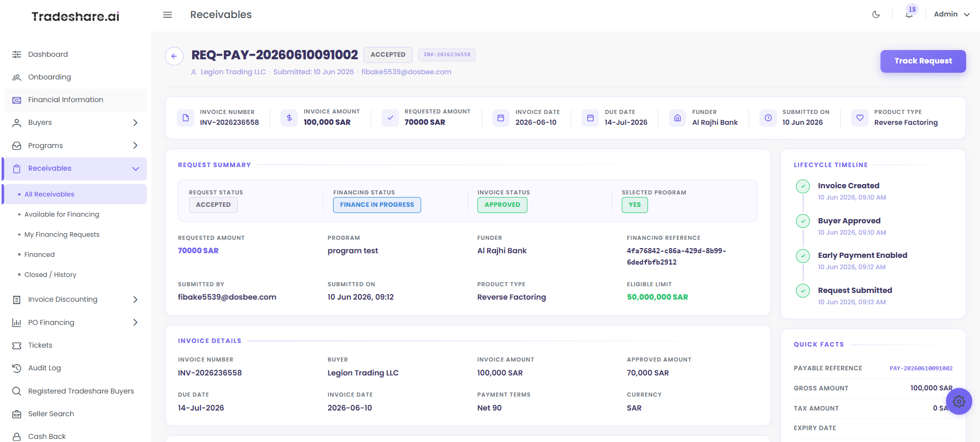980x442 pixels.
Task: Click the APPROVED invoice status badge
Action: click(502, 205)
